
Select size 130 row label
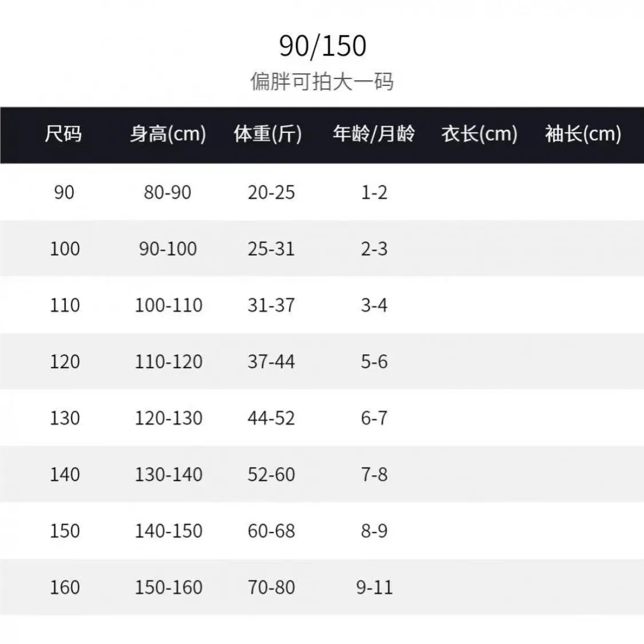[65, 418]
